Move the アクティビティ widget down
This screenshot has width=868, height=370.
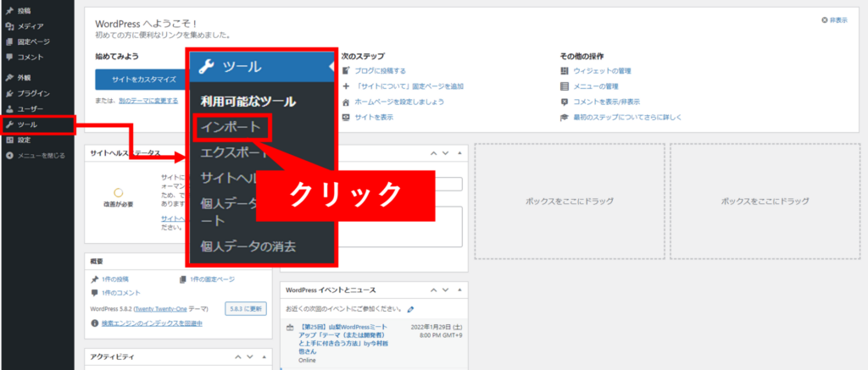pyautogui.click(x=250, y=357)
